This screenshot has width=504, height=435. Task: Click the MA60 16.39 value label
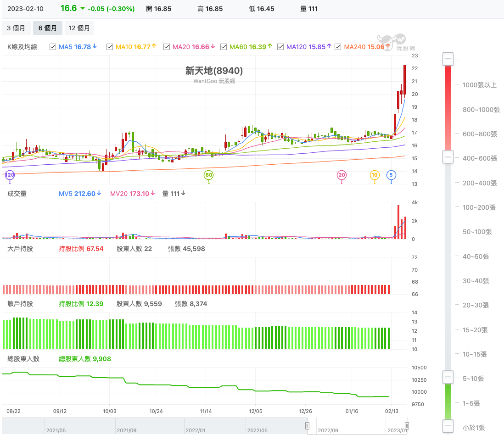click(x=251, y=47)
